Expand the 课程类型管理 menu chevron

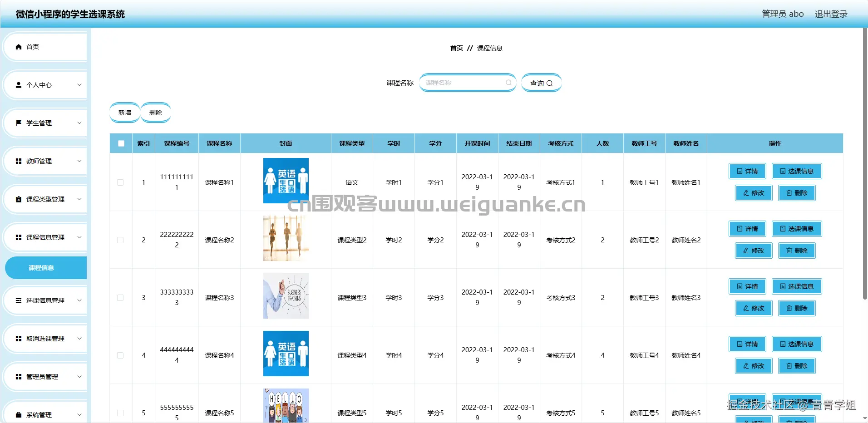pyautogui.click(x=79, y=199)
